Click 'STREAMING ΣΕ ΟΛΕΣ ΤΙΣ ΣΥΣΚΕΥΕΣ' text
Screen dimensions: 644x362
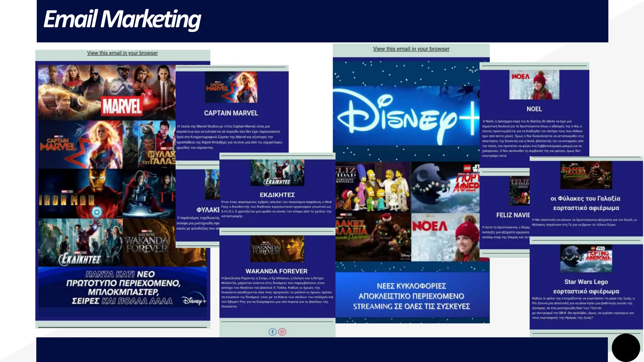[411, 306]
